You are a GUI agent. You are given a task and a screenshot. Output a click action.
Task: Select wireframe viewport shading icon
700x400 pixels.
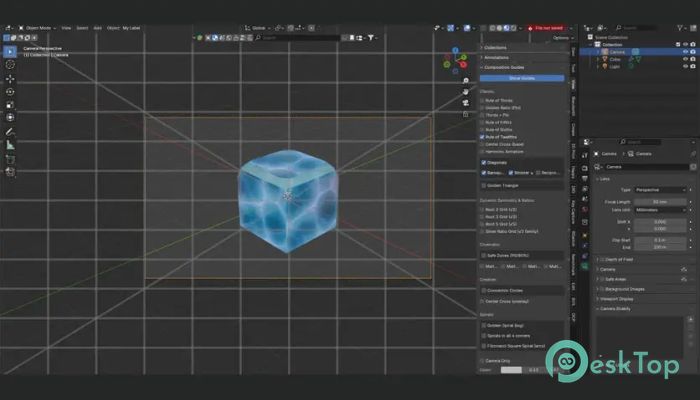pyautogui.click(x=492, y=28)
